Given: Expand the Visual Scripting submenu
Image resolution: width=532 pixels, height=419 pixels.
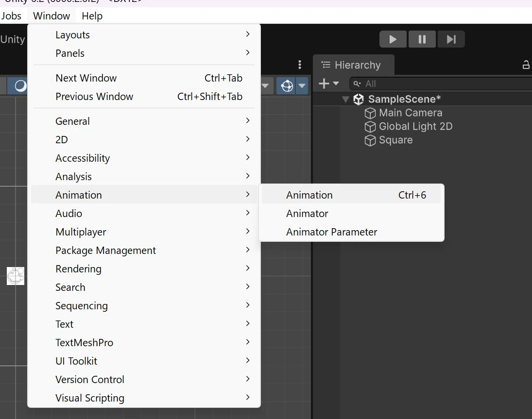Looking at the screenshot, I should click(144, 398).
